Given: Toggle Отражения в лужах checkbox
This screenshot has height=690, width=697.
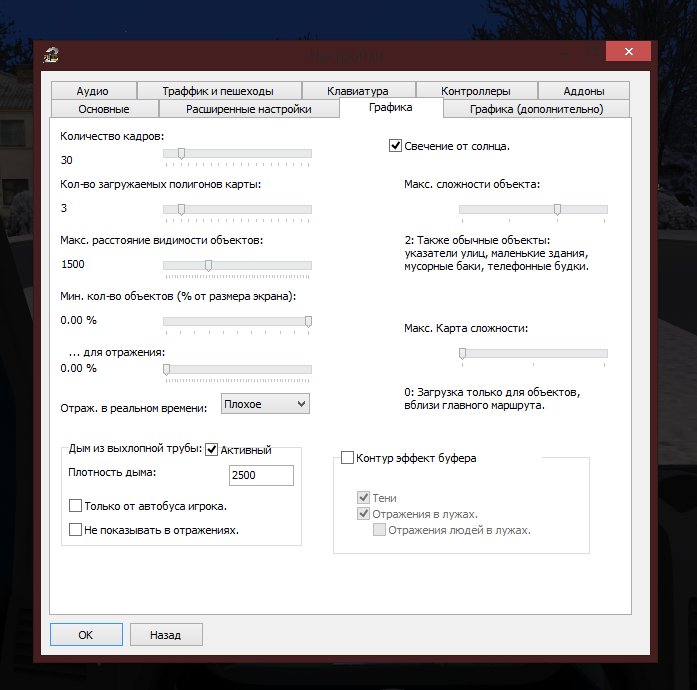Looking at the screenshot, I should click(364, 514).
